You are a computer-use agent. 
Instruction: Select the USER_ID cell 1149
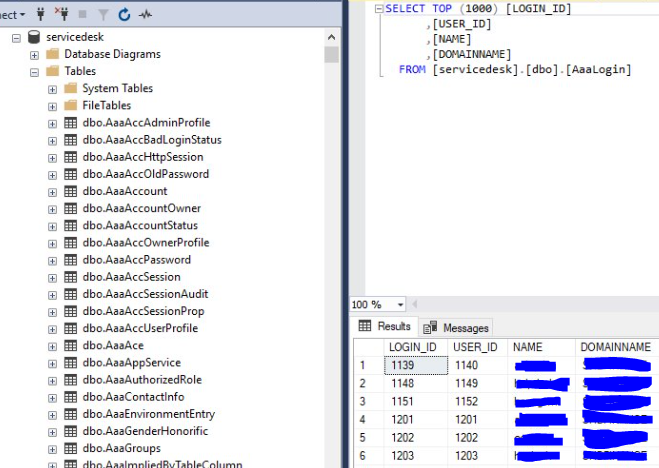click(x=477, y=383)
